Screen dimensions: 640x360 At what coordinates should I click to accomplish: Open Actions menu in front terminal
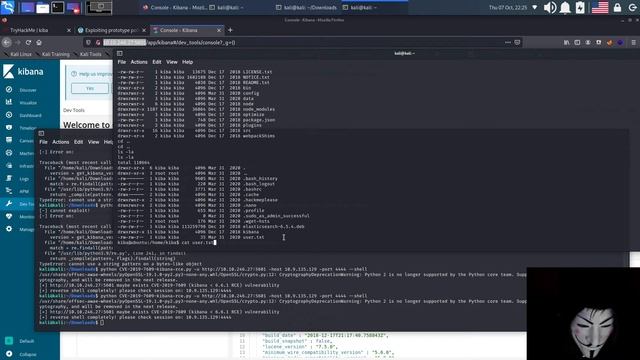point(139,62)
